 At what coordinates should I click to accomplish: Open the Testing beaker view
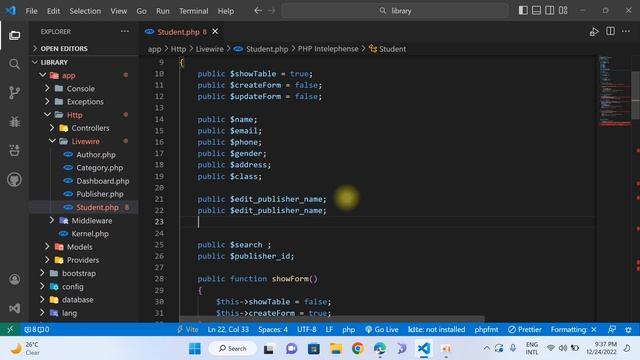(x=14, y=150)
